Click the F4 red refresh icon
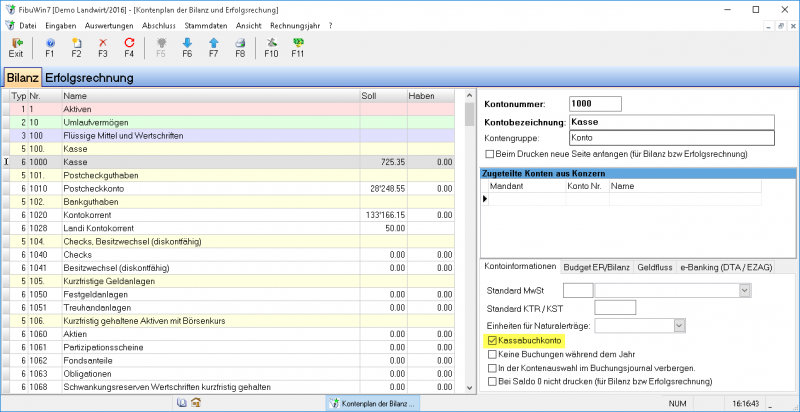Screen dimensions: 800x412 (129, 47)
